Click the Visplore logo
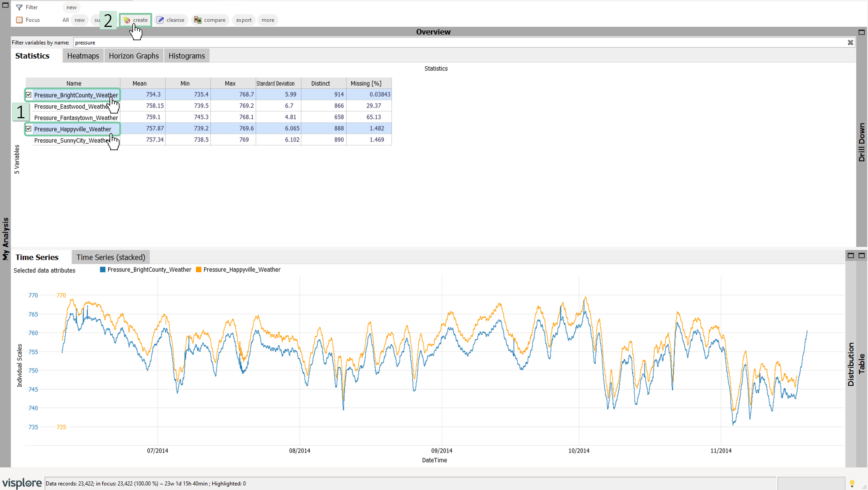 point(22,483)
